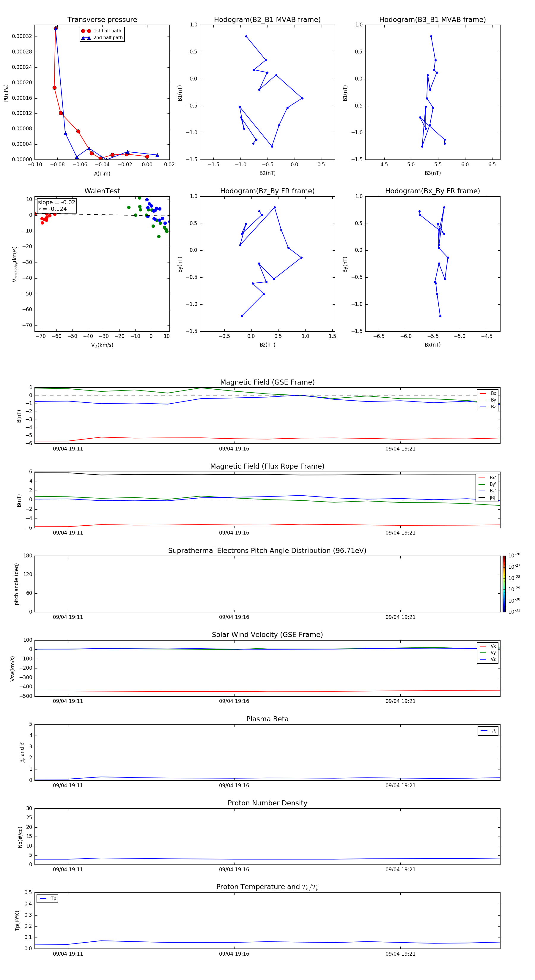The width and height of the screenshot is (535, 980).
Task: Click 'Magnetic Field (Flux Rope Frame)' title
Action: 267,467
